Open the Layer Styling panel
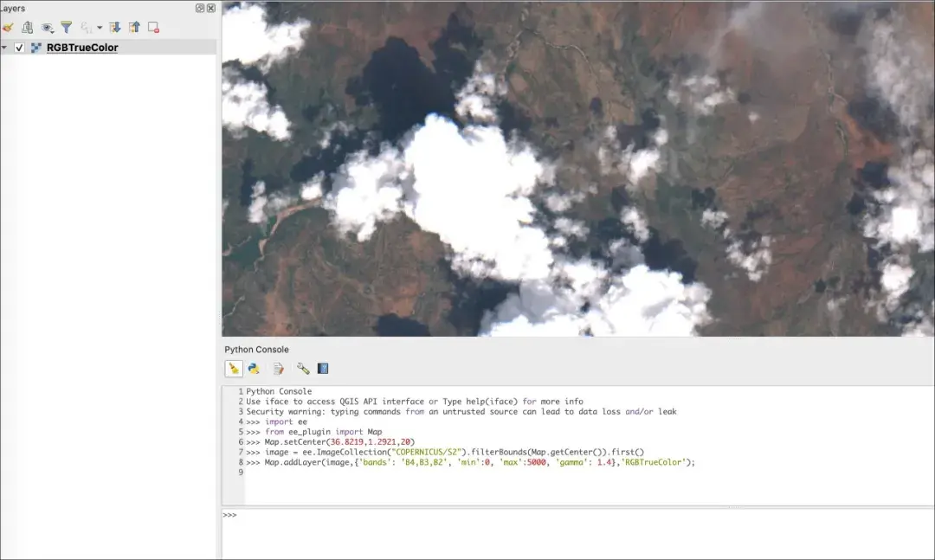The height and width of the screenshot is (560, 935). tap(8, 27)
